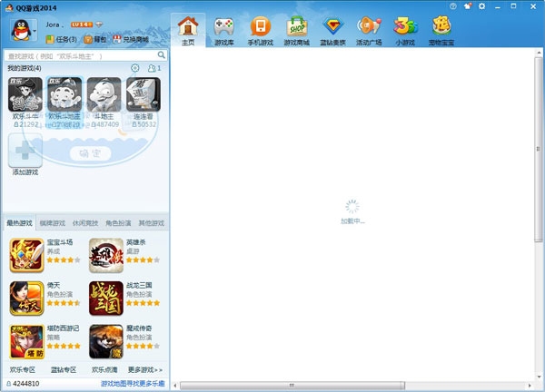Launch 连连看 game icon
The image size is (545, 392).
click(144, 94)
